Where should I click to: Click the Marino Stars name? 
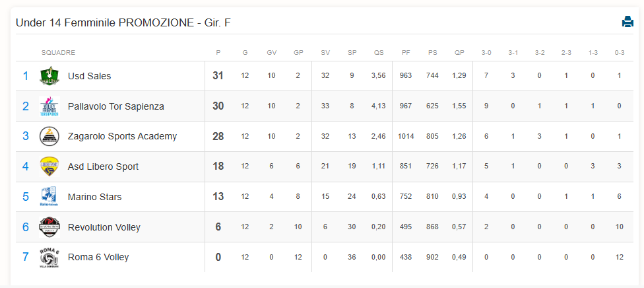95,197
